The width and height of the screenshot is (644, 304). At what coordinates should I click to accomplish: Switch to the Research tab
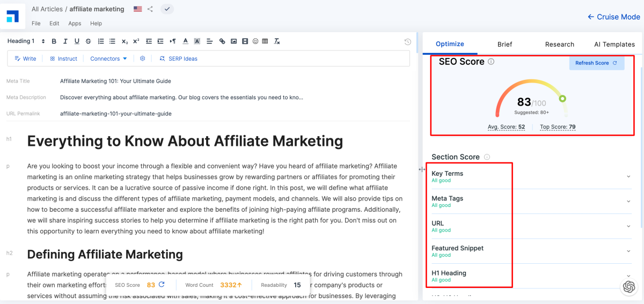tap(559, 45)
